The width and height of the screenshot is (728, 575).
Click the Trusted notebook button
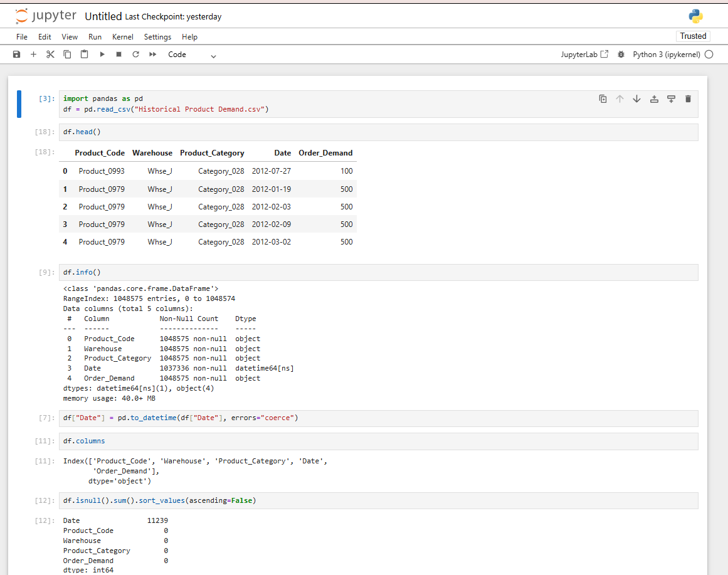[693, 36]
